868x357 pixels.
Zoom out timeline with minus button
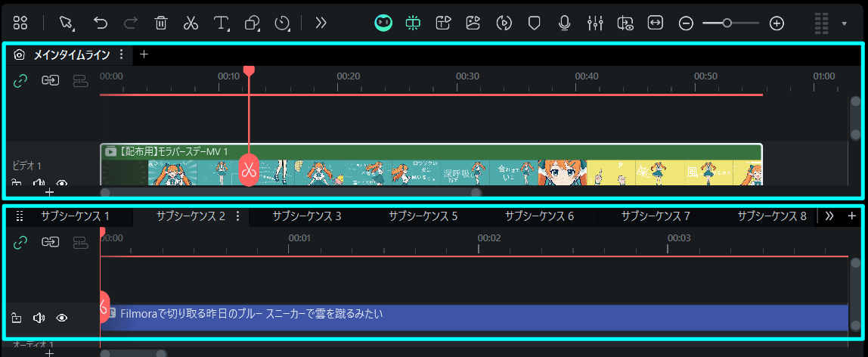pos(686,23)
